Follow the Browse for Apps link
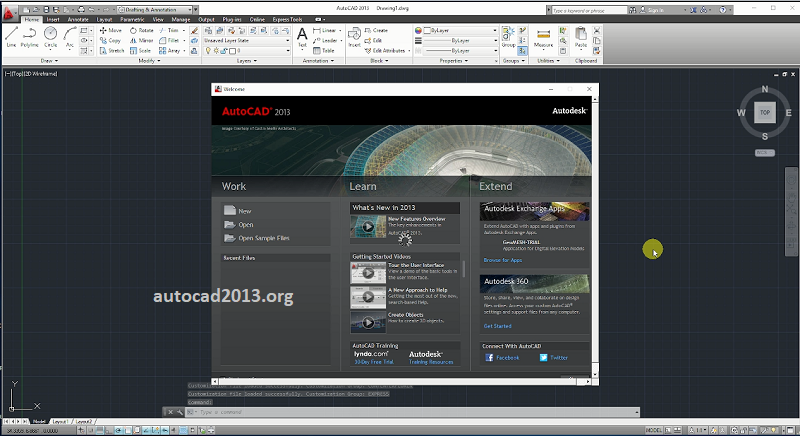The height and width of the screenshot is (436, 800). (x=503, y=260)
